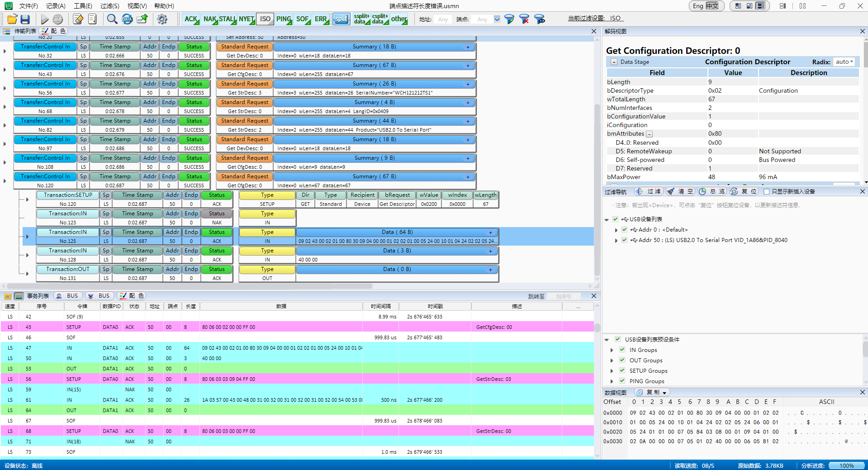
Task: Select the third window layout icon
Action: coord(761,6)
